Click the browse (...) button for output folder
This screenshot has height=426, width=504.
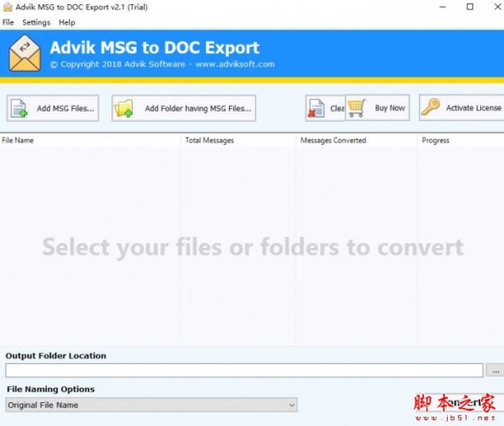pyautogui.click(x=495, y=371)
